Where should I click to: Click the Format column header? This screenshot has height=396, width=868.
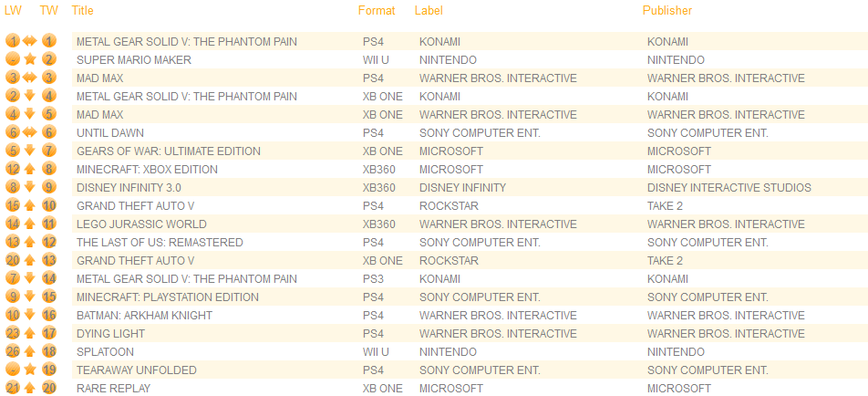[x=377, y=11]
